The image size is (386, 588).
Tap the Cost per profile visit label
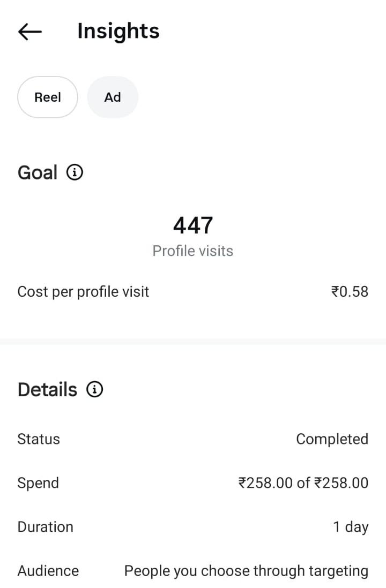83,292
